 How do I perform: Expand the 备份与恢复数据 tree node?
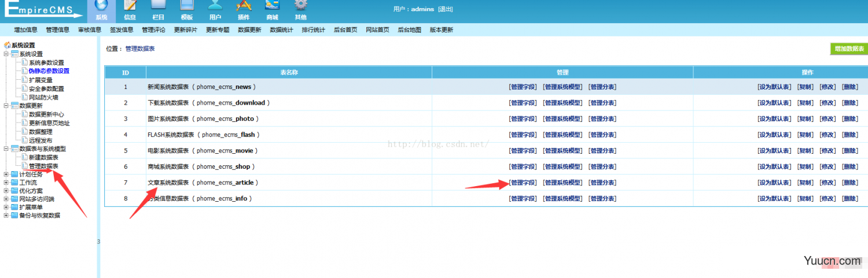coord(6,216)
